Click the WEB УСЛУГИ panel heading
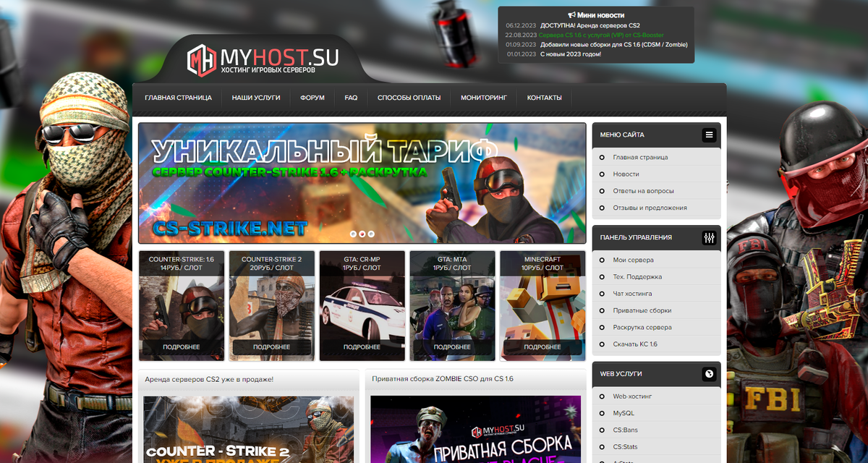This screenshot has height=463, width=868. pos(621,374)
